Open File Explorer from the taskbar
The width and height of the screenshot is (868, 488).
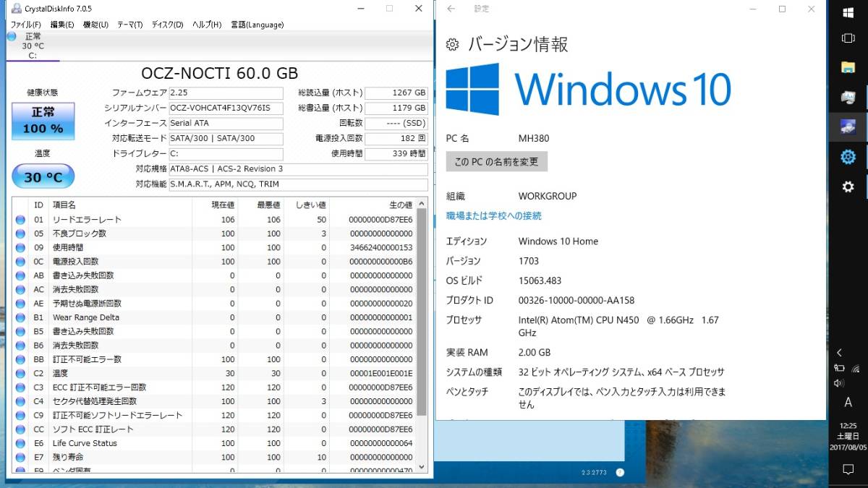pyautogui.click(x=848, y=67)
